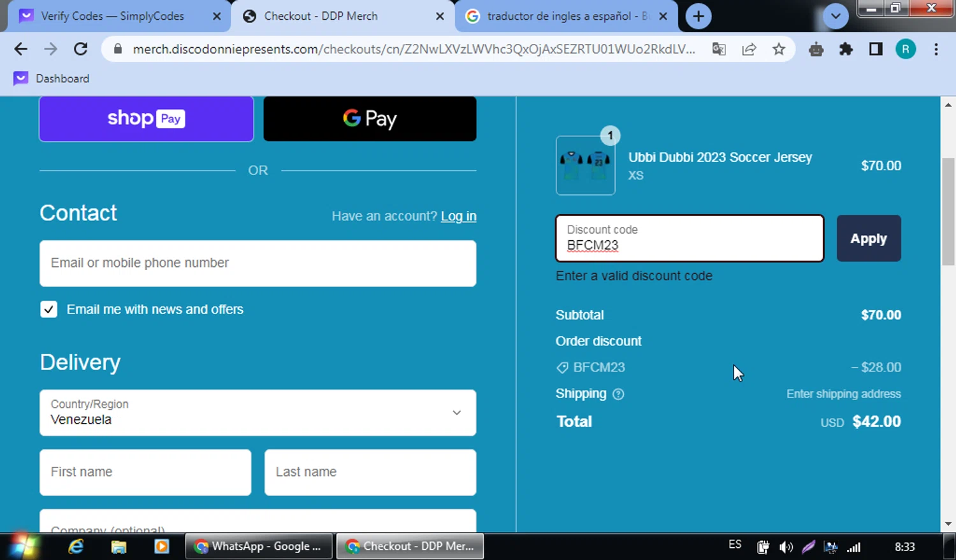Open Windows Media Player from the taskbar
Viewport: 956px width, 560px height.
(161, 546)
